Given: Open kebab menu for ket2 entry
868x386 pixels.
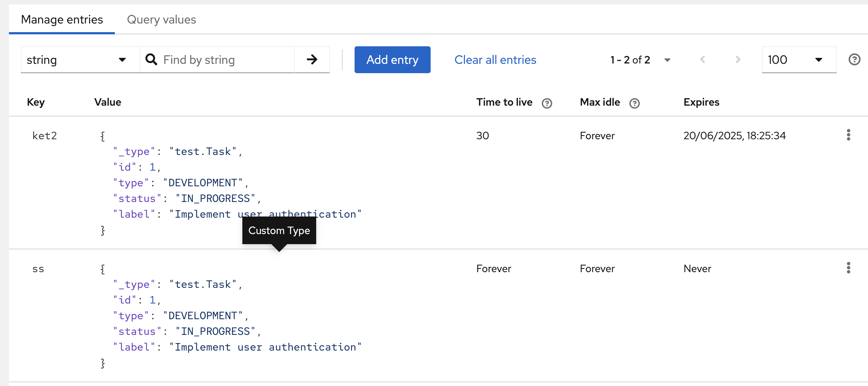Looking at the screenshot, I should click(848, 135).
